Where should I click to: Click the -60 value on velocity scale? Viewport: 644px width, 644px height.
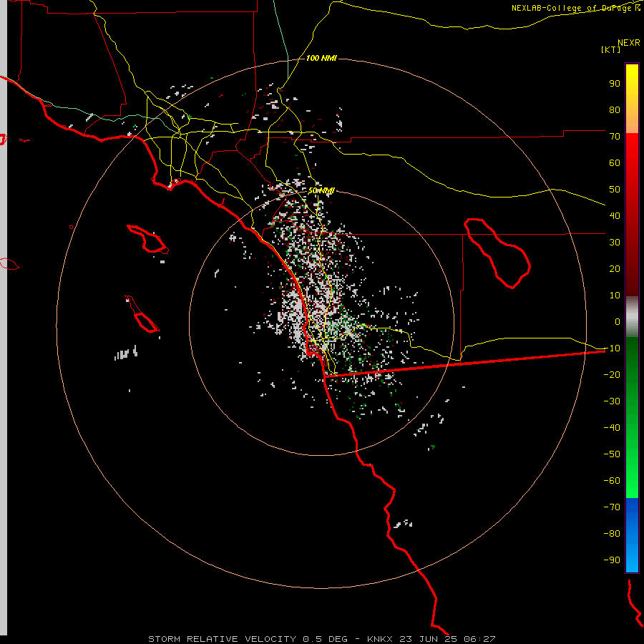612,481
